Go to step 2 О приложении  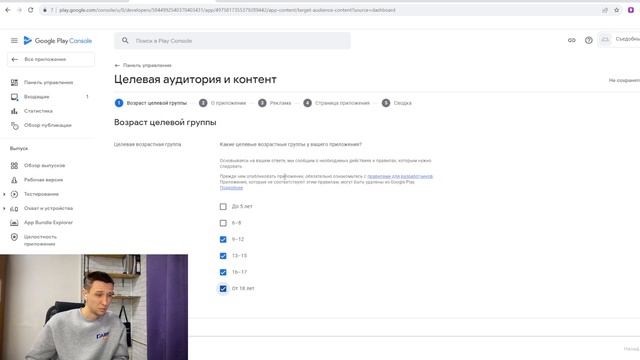coord(222,103)
